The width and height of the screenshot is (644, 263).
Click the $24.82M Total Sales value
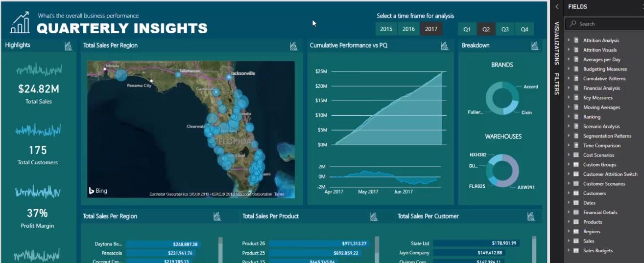(x=38, y=89)
